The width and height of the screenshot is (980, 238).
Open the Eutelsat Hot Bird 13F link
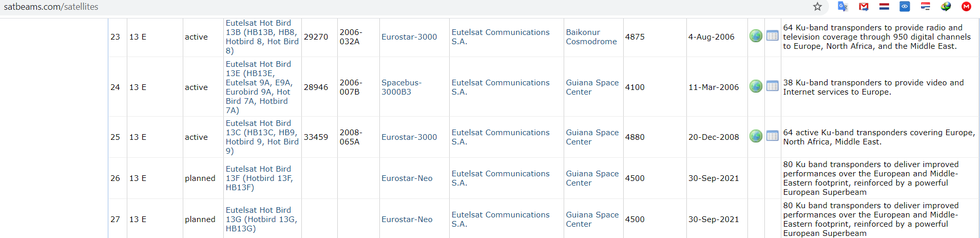pyautogui.click(x=260, y=178)
